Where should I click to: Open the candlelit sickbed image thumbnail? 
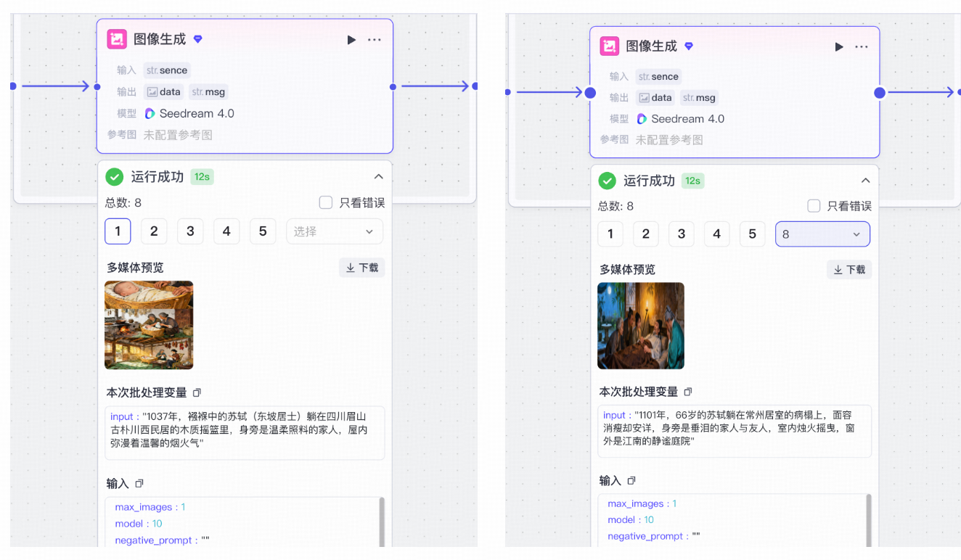pyautogui.click(x=640, y=326)
